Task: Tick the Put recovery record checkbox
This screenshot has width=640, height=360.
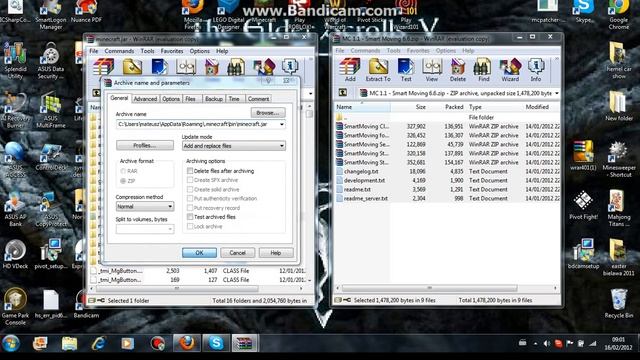Action: click(x=190, y=208)
